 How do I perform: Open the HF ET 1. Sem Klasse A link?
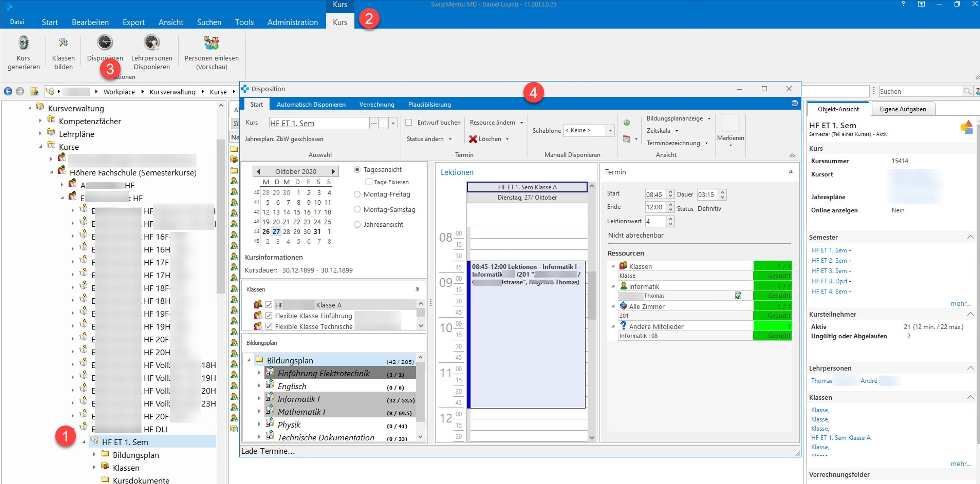coord(840,438)
